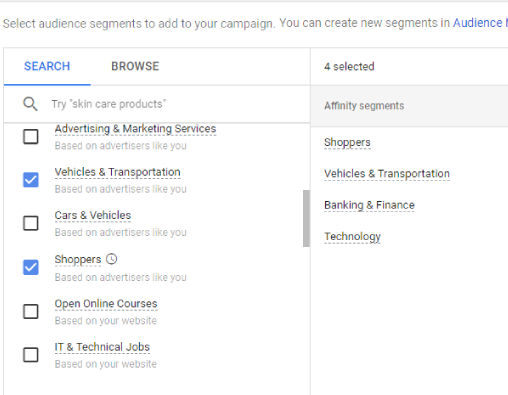Image resolution: width=508 pixels, height=395 pixels.
Task: Click Vehicles & Transportation in selected panel
Action: 387,174
